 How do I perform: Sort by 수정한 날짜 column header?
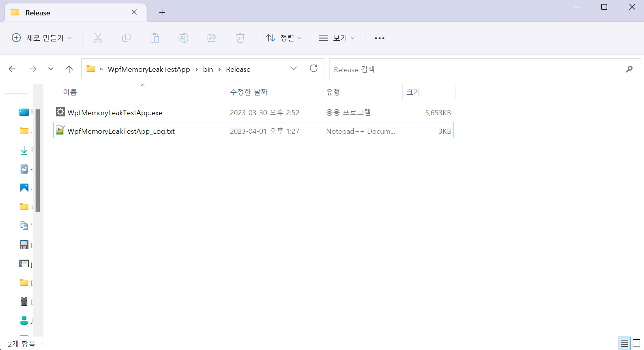click(249, 92)
